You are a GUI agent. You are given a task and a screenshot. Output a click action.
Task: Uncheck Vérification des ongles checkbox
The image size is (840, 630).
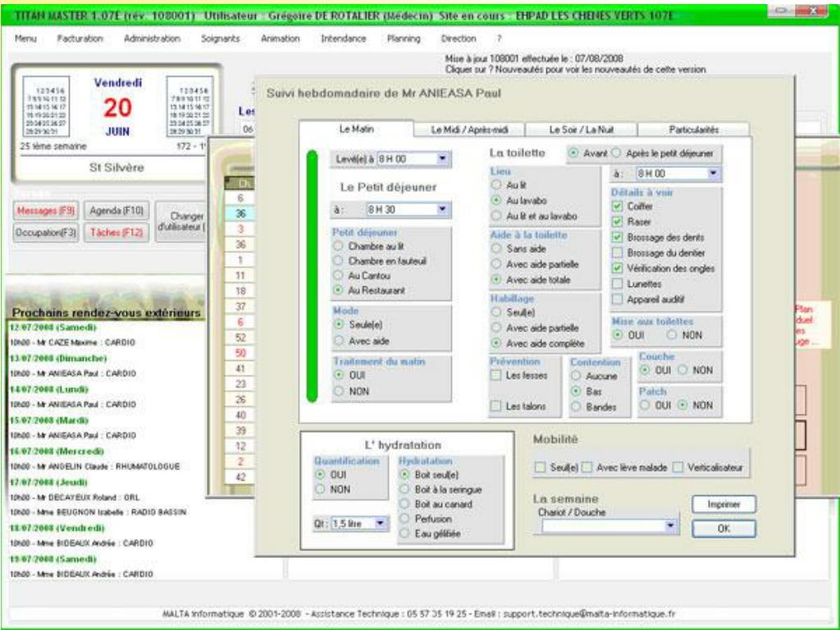[617, 268]
